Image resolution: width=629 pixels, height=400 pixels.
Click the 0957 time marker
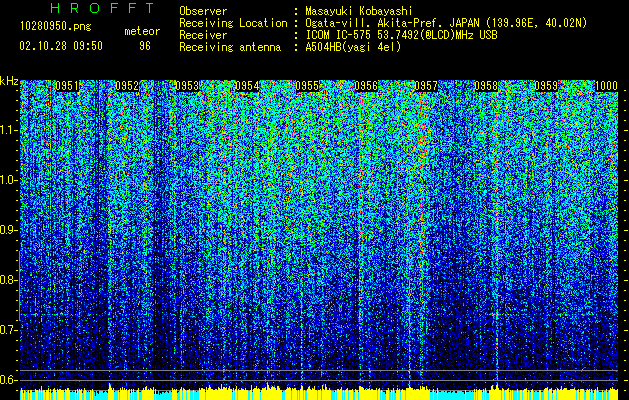point(426,86)
